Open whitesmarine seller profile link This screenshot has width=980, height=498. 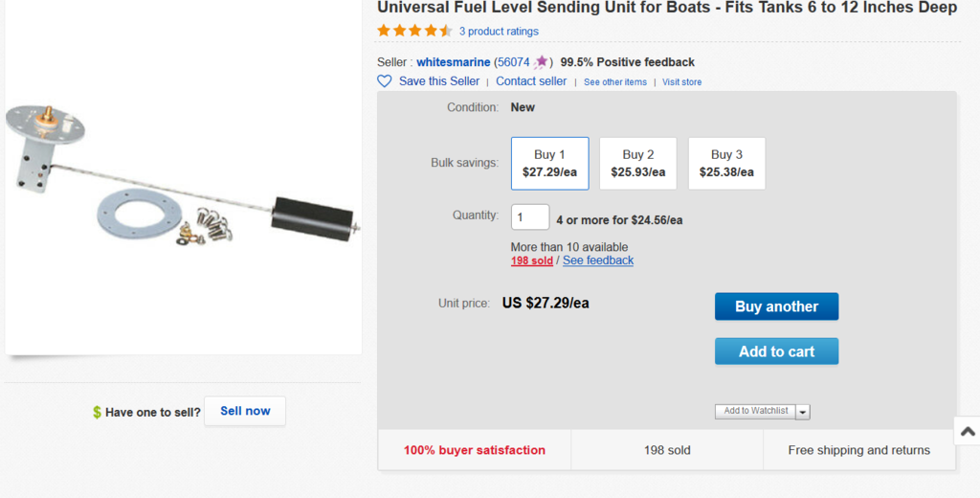[454, 62]
